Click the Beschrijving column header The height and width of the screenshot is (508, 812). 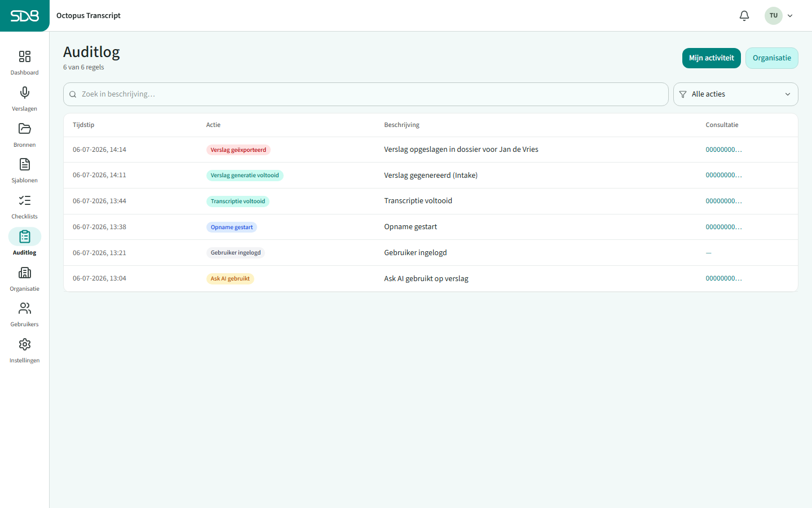[401, 125]
